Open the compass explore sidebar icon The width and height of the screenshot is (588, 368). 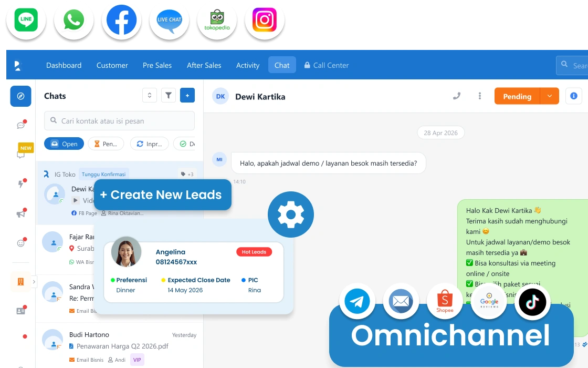pyautogui.click(x=20, y=96)
